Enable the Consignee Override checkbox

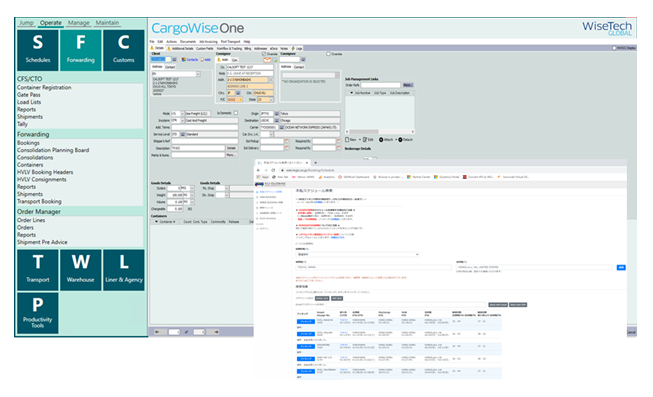tap(328, 54)
